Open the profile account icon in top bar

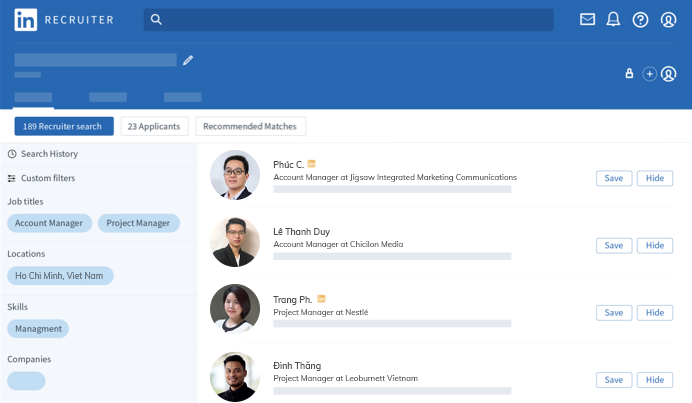(668, 20)
